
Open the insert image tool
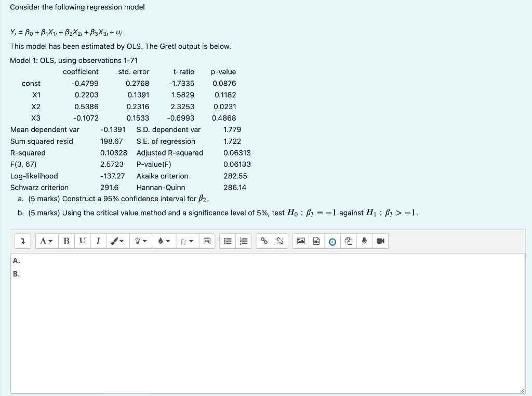(301, 241)
